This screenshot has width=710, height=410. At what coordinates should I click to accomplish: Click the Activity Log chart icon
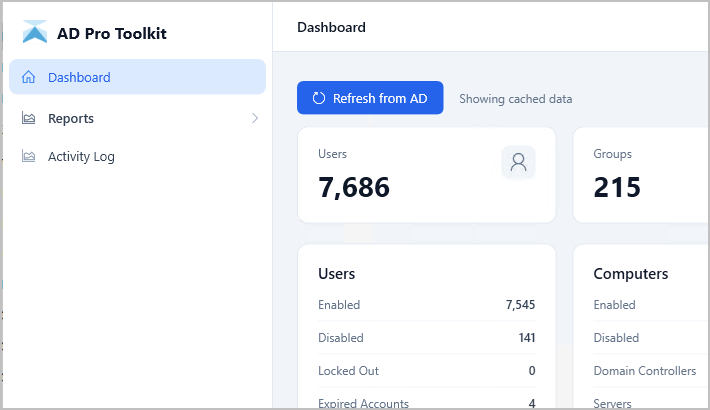tap(29, 156)
